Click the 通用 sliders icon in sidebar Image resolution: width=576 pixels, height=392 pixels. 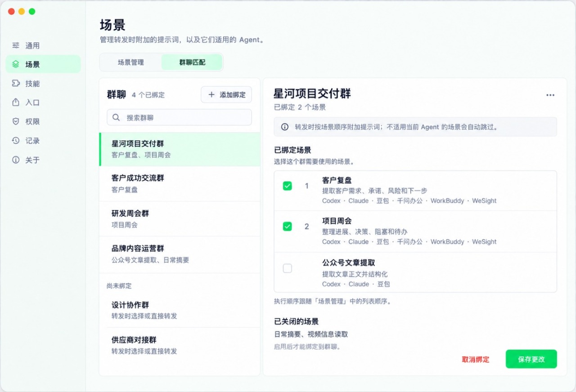[16, 45]
